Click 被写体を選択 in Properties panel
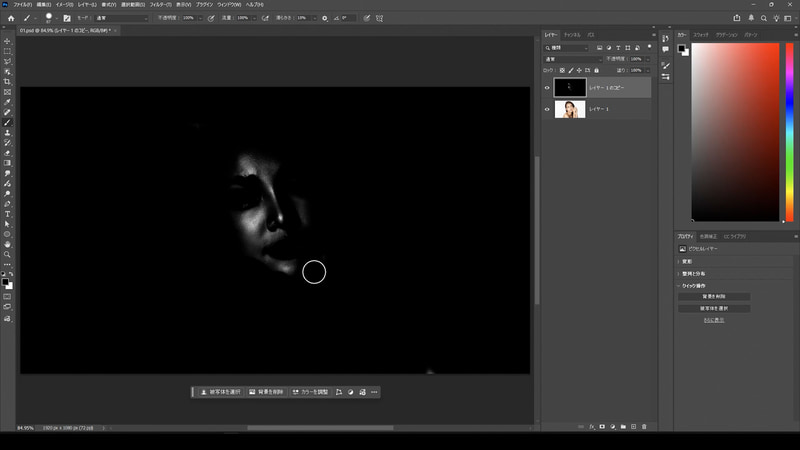Image resolution: width=800 pixels, height=450 pixels. click(714, 309)
